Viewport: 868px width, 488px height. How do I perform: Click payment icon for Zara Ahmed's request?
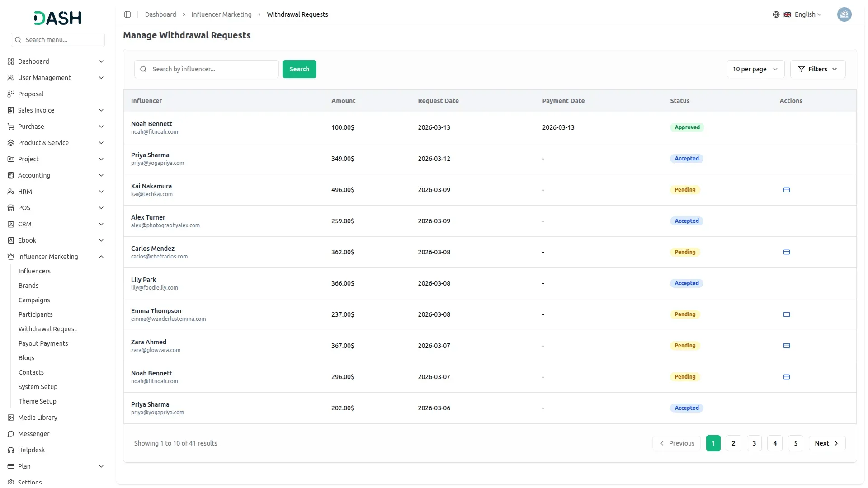click(786, 346)
